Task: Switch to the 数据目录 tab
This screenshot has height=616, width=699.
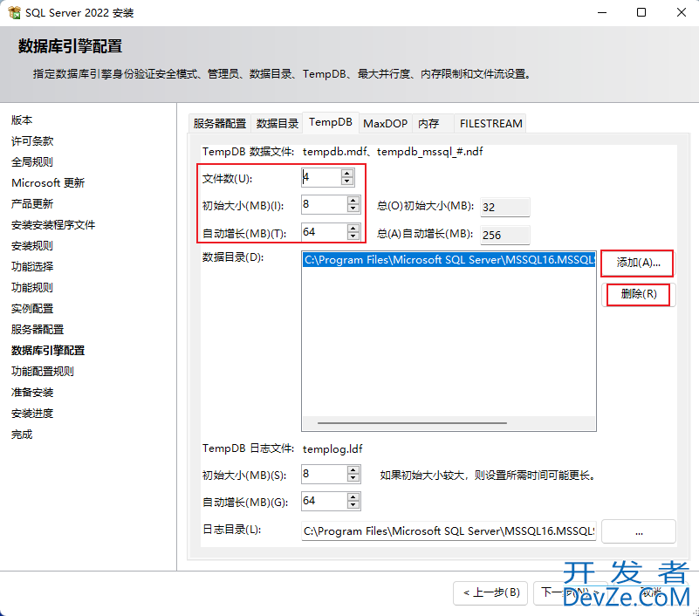Action: pos(277,124)
